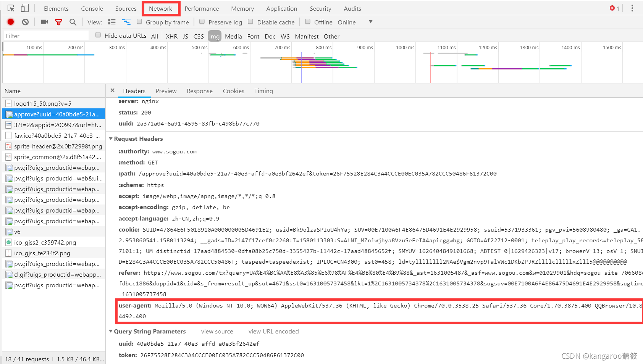643x364 pixels.
Task: Toggle the red filter funnel icon
Action: [58, 22]
